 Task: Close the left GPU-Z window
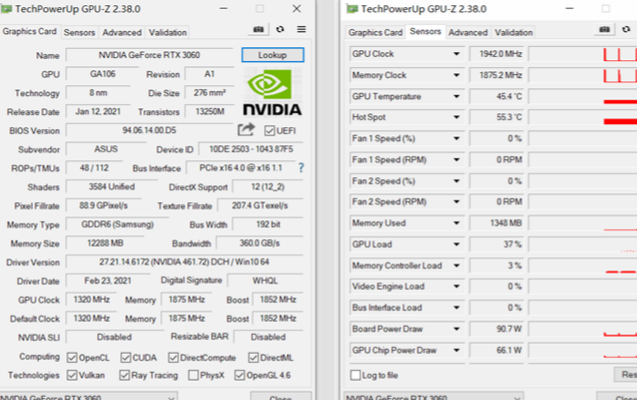tap(297, 9)
